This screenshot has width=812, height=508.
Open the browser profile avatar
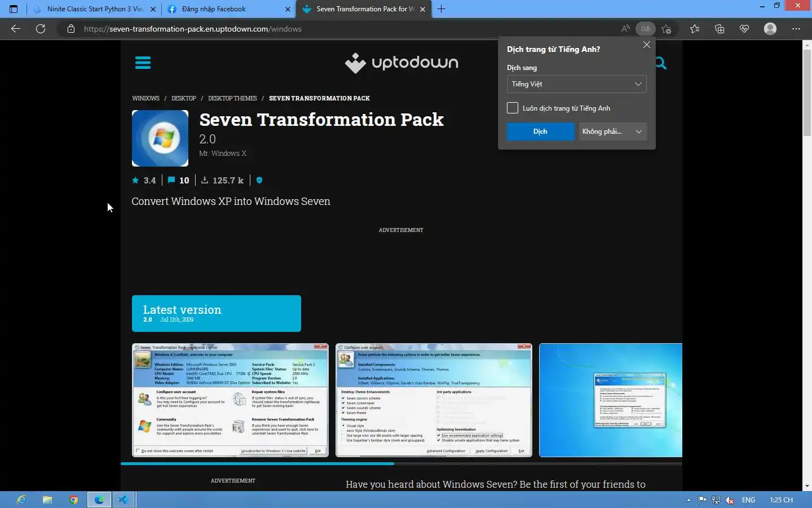770,29
